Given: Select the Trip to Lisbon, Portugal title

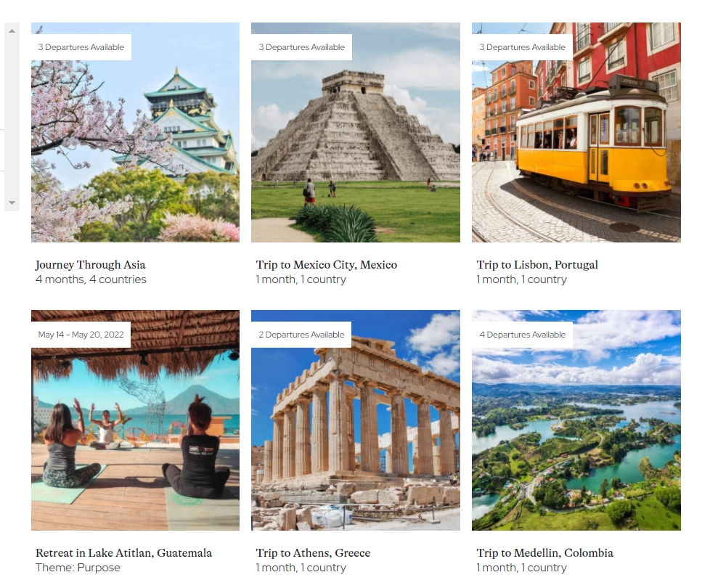Looking at the screenshot, I should [537, 265].
